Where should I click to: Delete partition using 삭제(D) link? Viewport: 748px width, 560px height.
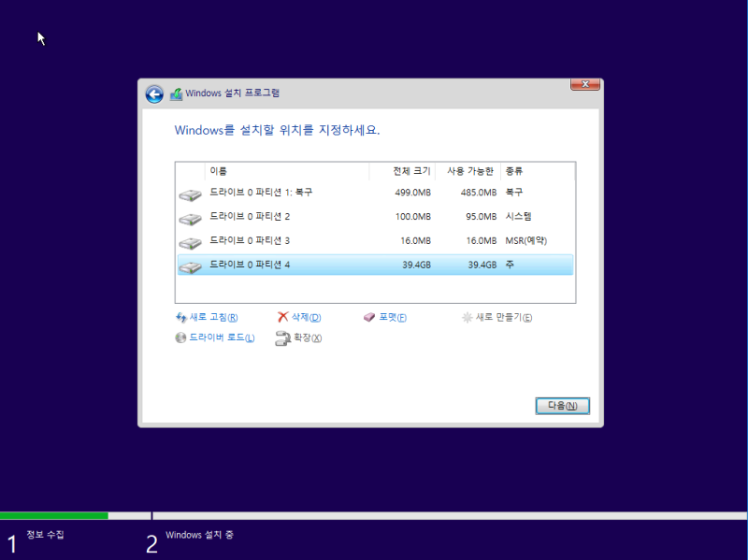307,317
